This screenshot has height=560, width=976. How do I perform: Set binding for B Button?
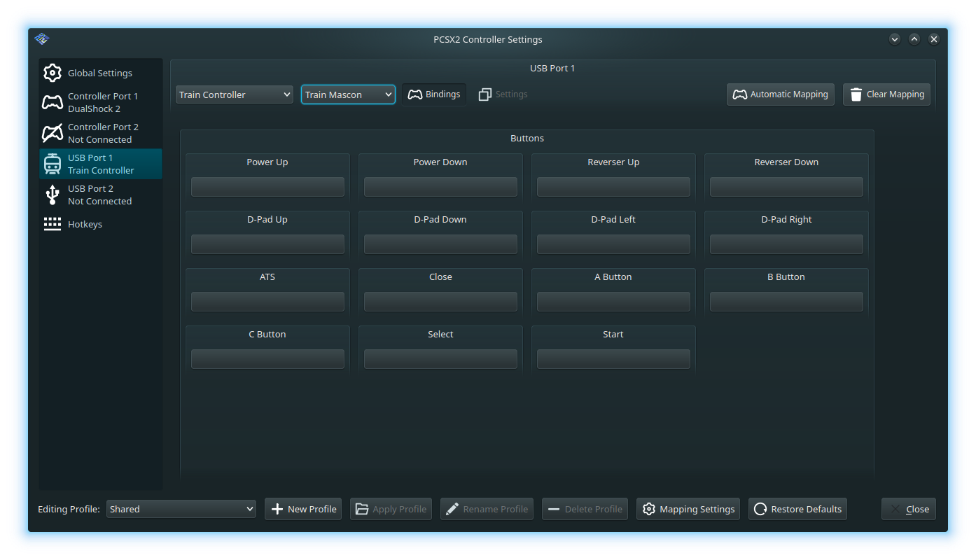786,302
